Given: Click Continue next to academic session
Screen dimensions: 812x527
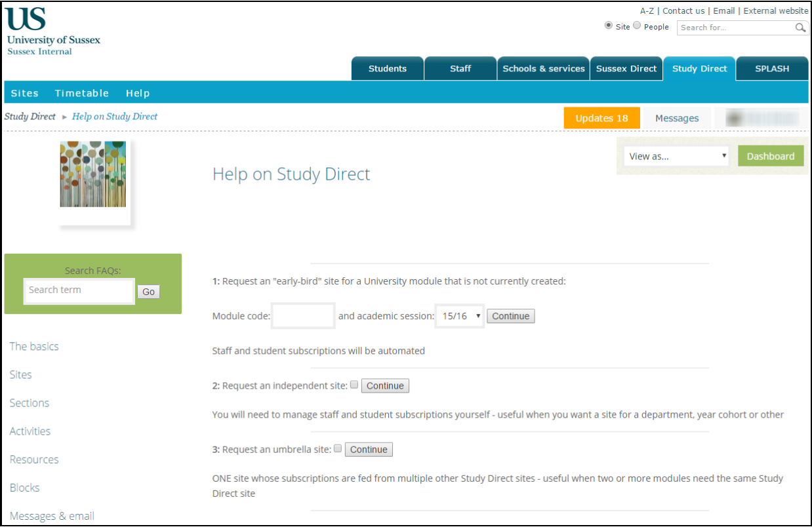Looking at the screenshot, I should click(511, 316).
